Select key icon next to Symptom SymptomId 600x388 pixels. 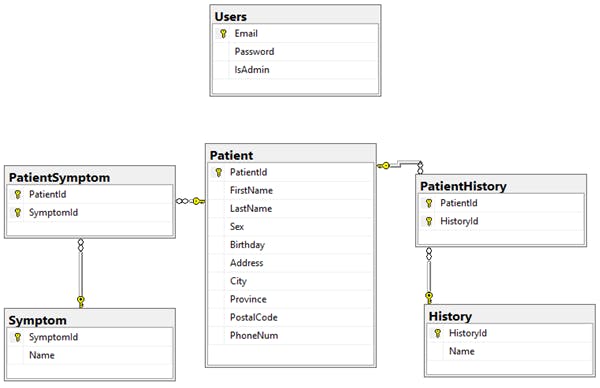pyautogui.click(x=18, y=337)
